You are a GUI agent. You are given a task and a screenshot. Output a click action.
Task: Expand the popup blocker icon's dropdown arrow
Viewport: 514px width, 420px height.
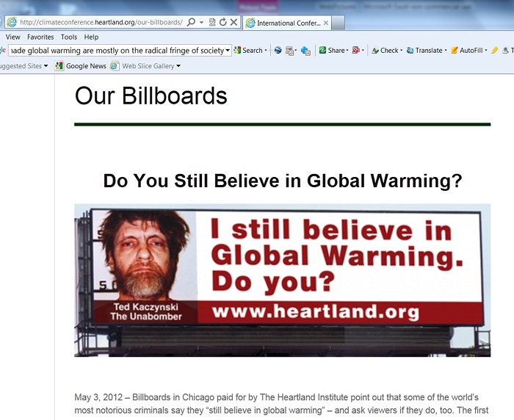pos(363,51)
